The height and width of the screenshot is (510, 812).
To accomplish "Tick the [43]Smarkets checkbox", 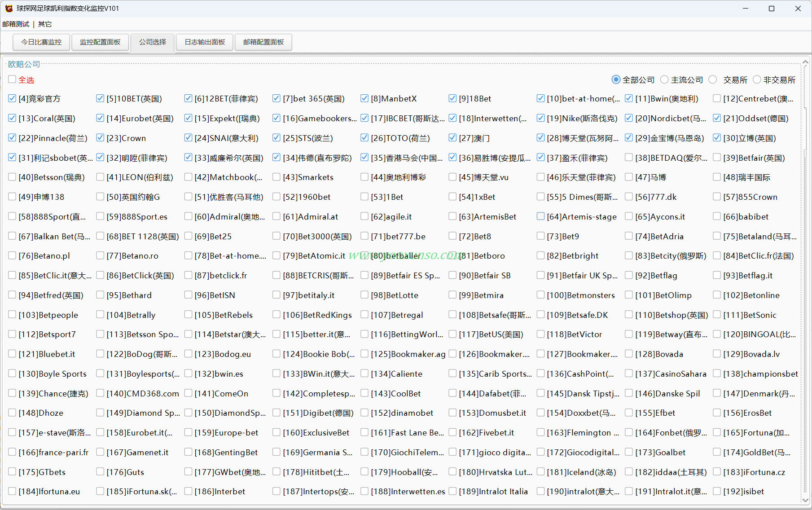I will click(x=277, y=177).
